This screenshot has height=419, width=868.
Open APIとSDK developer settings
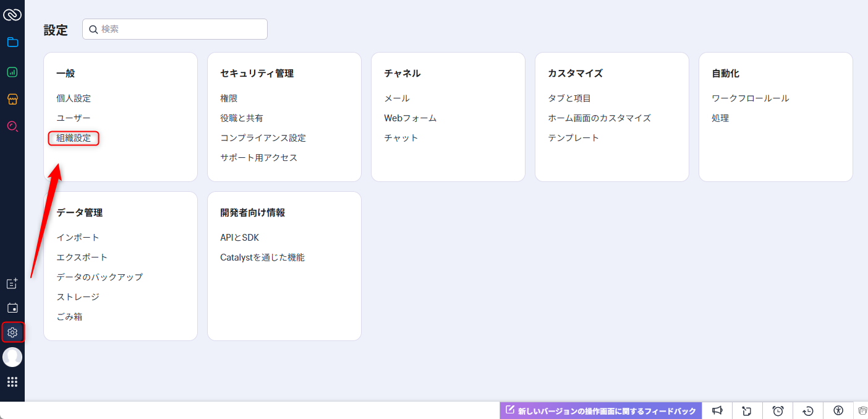coord(239,238)
